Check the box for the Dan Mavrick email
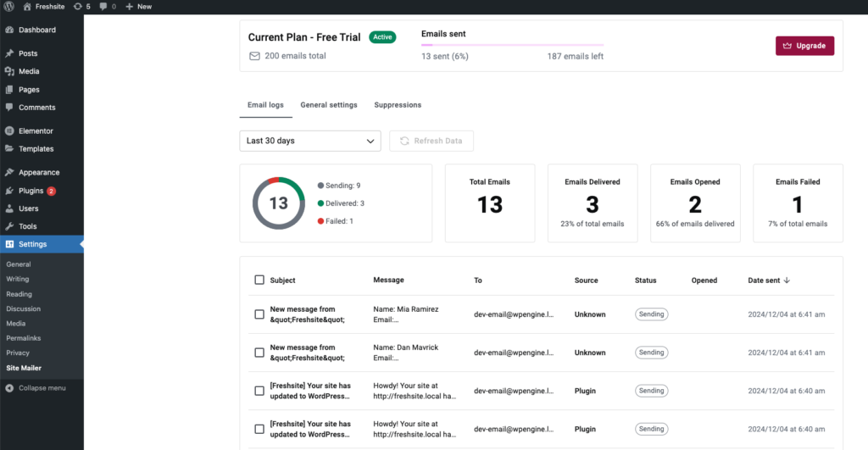The height and width of the screenshot is (450, 868). (x=259, y=353)
